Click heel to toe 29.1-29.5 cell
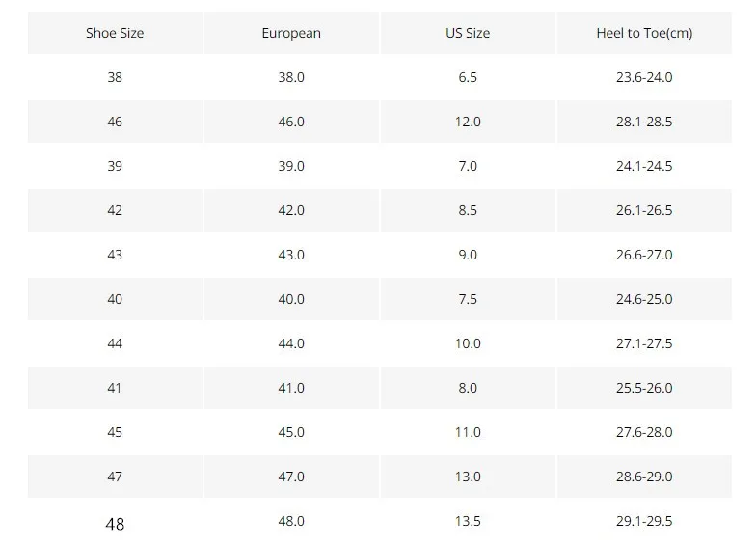 tap(644, 521)
